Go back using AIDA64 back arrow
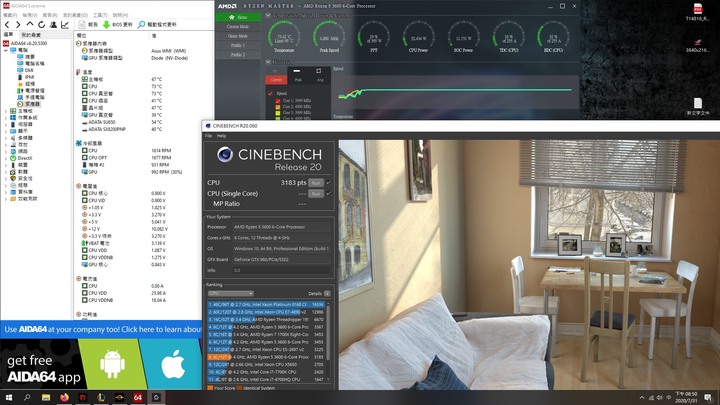 7,24
